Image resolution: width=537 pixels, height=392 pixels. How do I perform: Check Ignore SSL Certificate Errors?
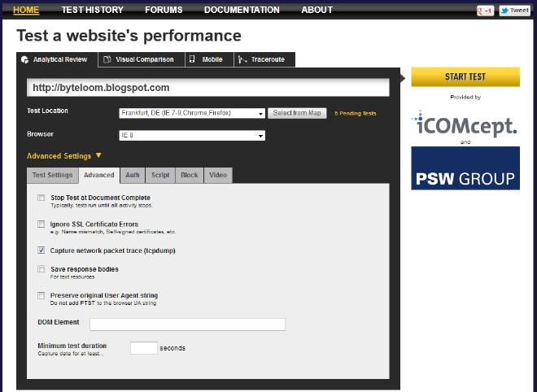41,224
